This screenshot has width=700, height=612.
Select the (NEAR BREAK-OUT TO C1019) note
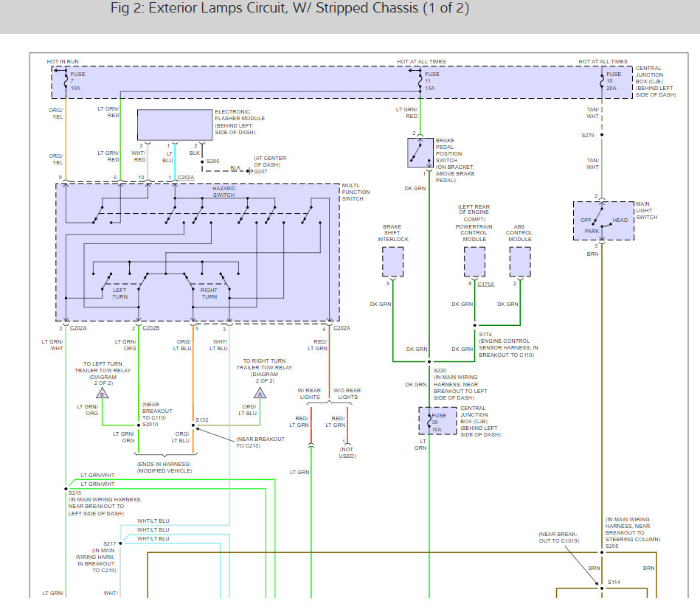click(558, 538)
